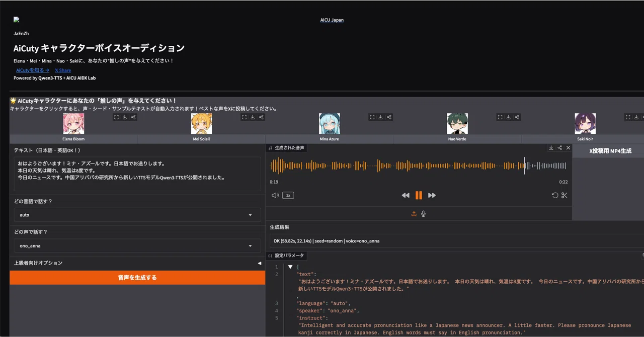The height and width of the screenshot is (337, 644).
Task: Open the AiCutyを知る link
Action: [x=33, y=70]
